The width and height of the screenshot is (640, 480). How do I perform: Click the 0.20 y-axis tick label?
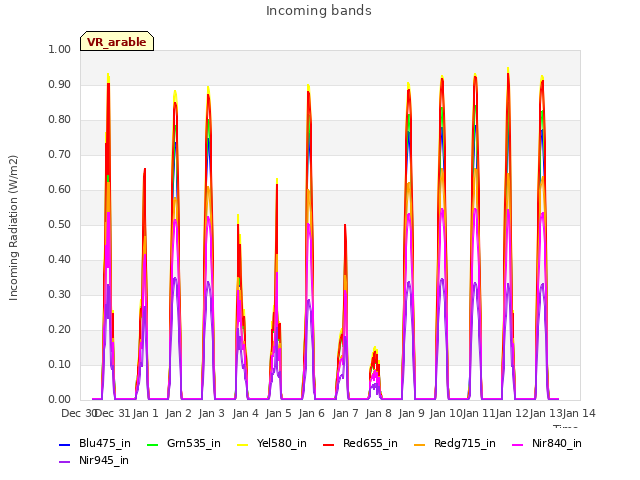pyautogui.click(x=60, y=329)
